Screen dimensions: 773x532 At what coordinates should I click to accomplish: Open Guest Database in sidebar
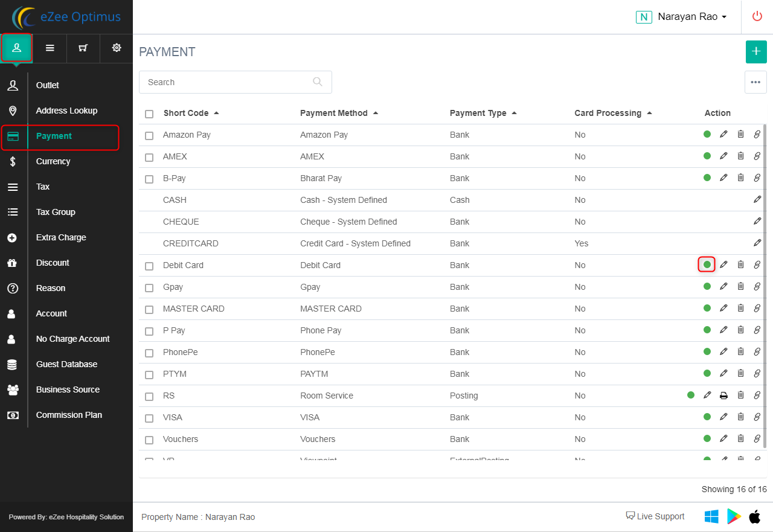pyautogui.click(x=66, y=364)
